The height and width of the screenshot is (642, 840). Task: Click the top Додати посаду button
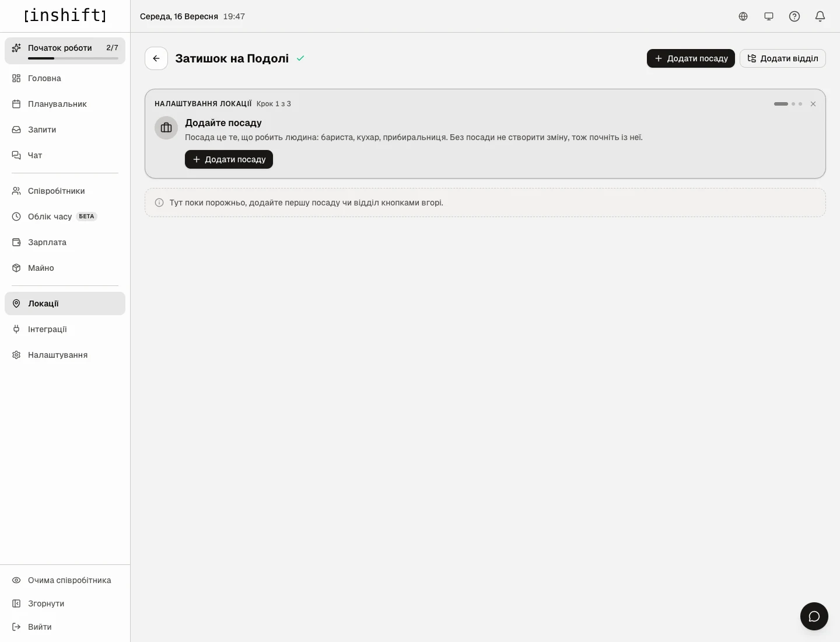[691, 58]
